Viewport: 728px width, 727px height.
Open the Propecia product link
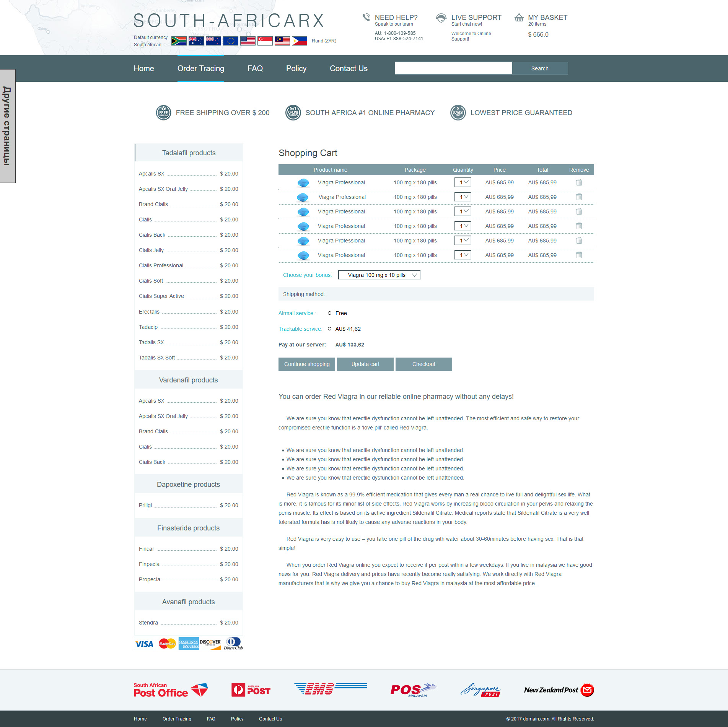[150, 579]
